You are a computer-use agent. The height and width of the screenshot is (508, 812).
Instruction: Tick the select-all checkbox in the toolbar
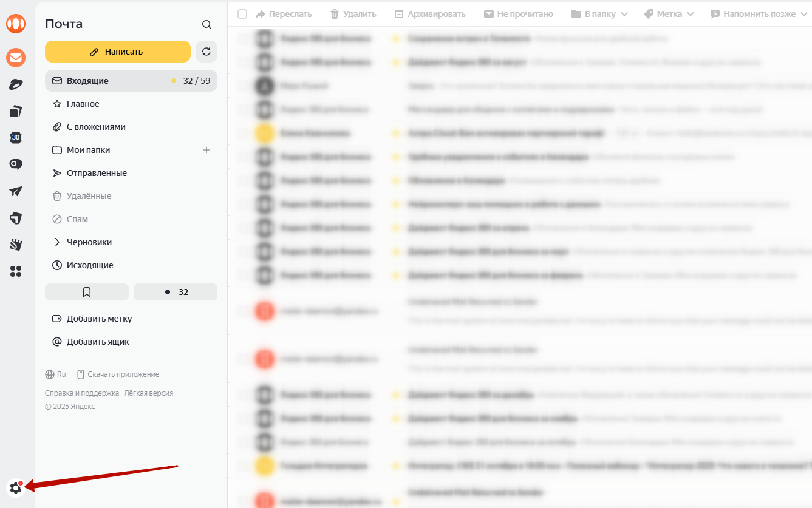[242, 14]
